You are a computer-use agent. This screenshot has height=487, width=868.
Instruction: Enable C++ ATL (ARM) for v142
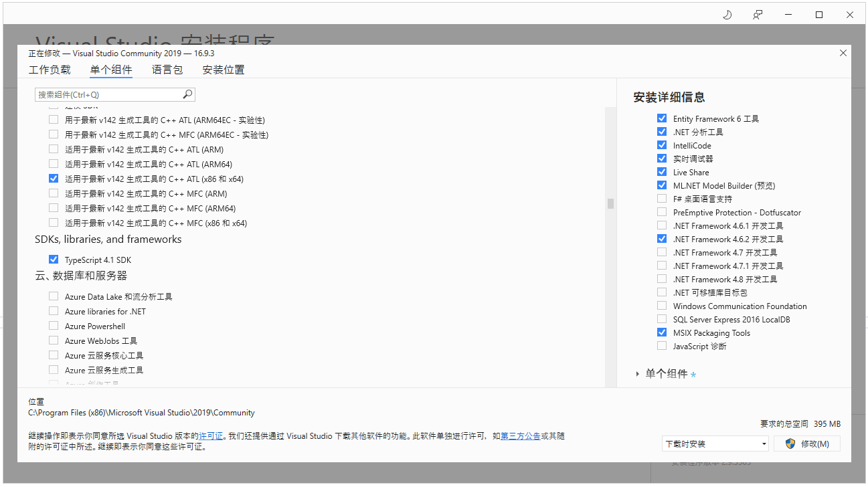tap(54, 149)
